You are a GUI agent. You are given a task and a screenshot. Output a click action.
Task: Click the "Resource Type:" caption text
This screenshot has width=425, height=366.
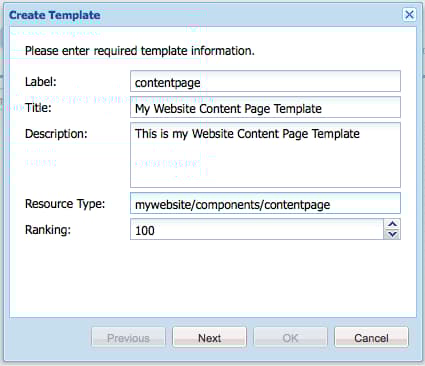pos(65,204)
